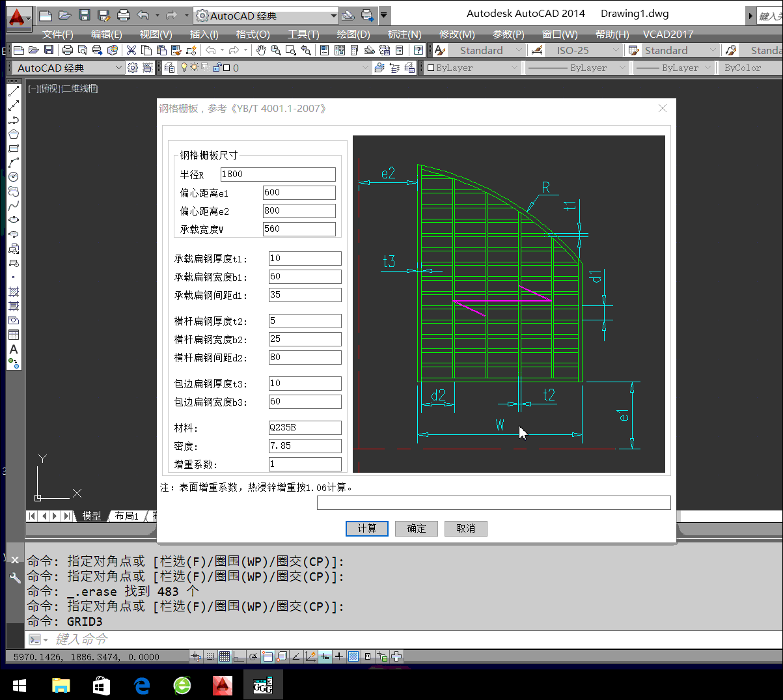The width and height of the screenshot is (783, 700).
Task: Open the Layer Properties Manager icon
Action: tap(169, 68)
